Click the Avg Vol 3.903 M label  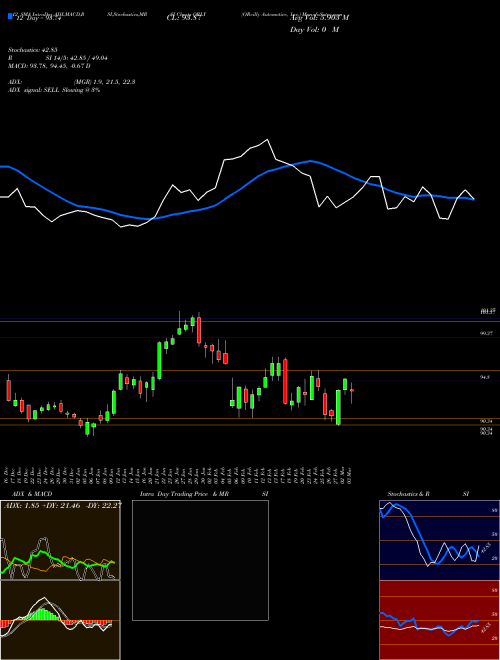click(319, 18)
